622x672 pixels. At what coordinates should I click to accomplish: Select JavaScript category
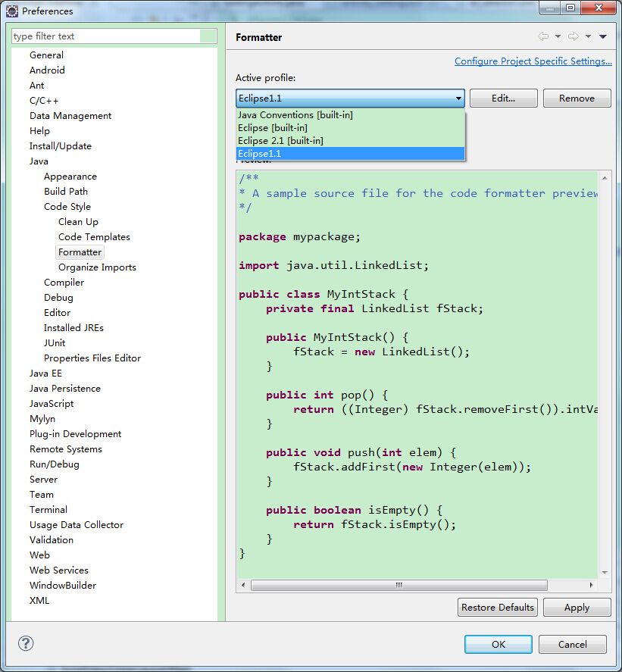52,403
